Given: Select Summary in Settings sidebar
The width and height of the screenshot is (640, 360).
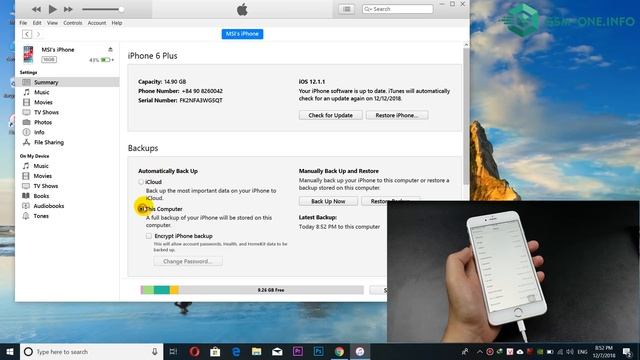Looking at the screenshot, I should [x=67, y=82].
